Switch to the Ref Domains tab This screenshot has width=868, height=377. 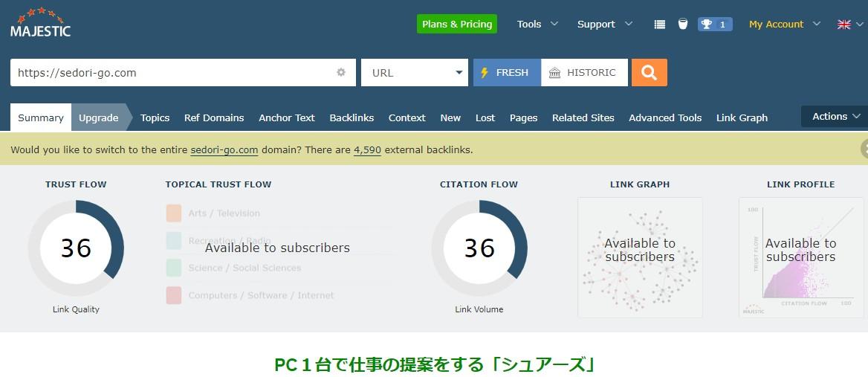coord(214,117)
